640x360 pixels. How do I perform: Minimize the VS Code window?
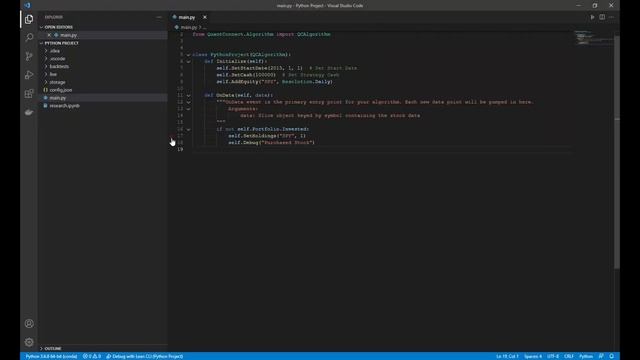(578, 5)
